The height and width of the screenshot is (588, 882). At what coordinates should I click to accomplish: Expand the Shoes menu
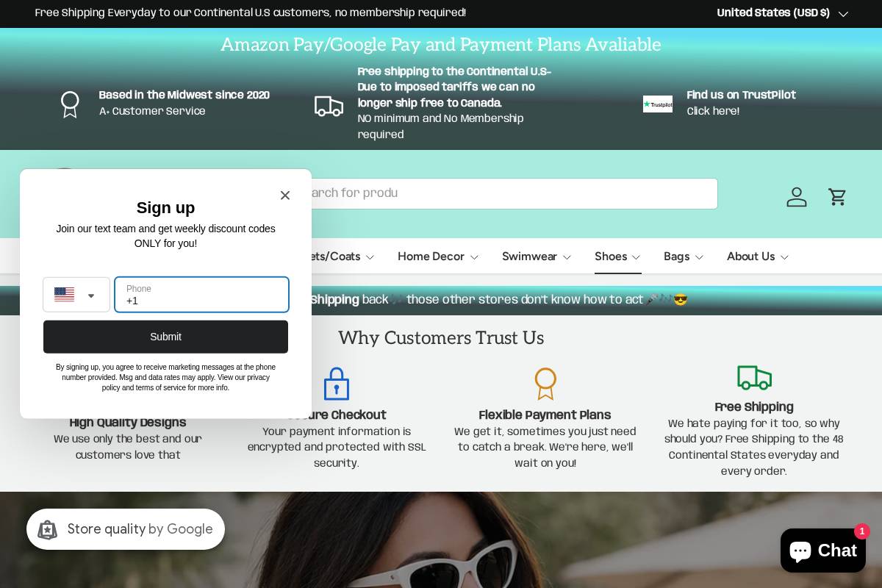(x=618, y=257)
